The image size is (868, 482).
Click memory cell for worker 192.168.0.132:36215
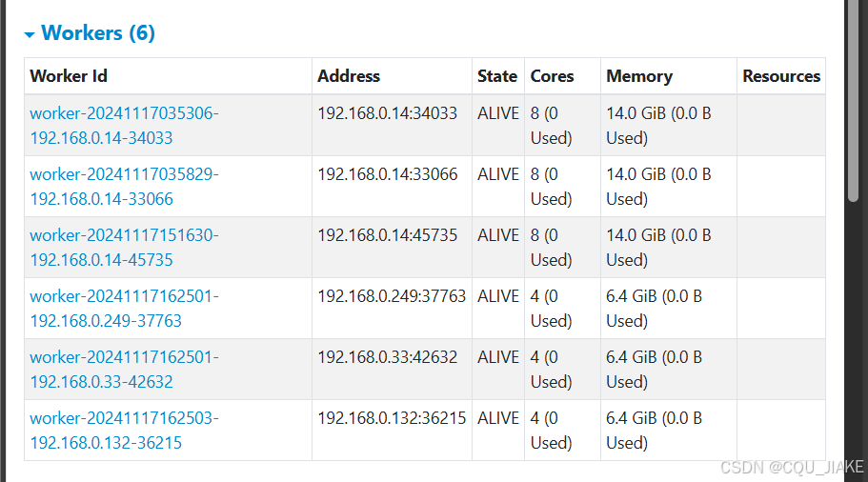658,430
